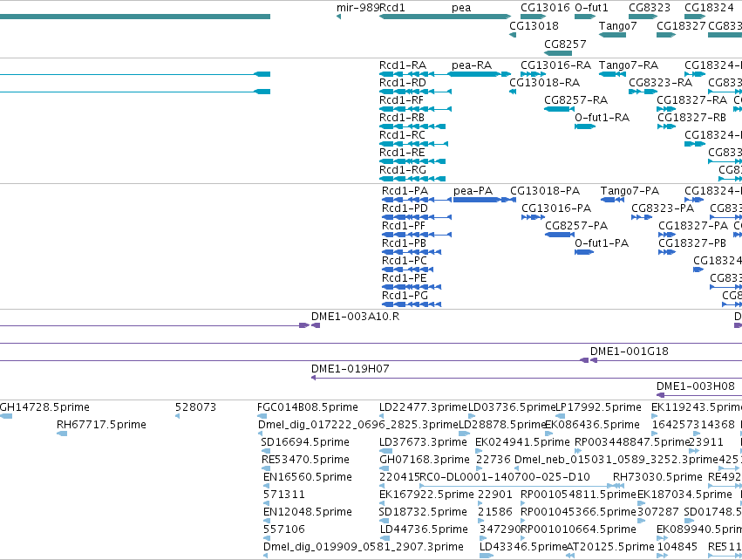The height and width of the screenshot is (560, 742).
Task: Select the EK167922.5prime EST
Action: click(x=384, y=503)
